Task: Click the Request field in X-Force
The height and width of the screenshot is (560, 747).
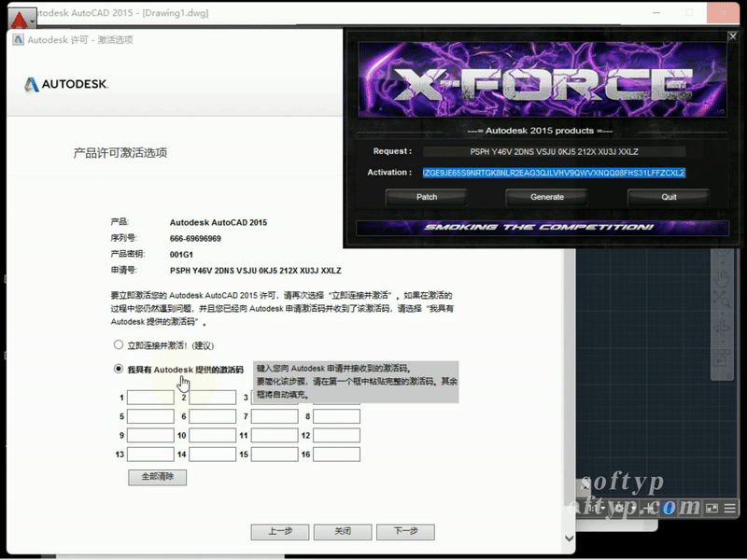Action: tap(554, 152)
